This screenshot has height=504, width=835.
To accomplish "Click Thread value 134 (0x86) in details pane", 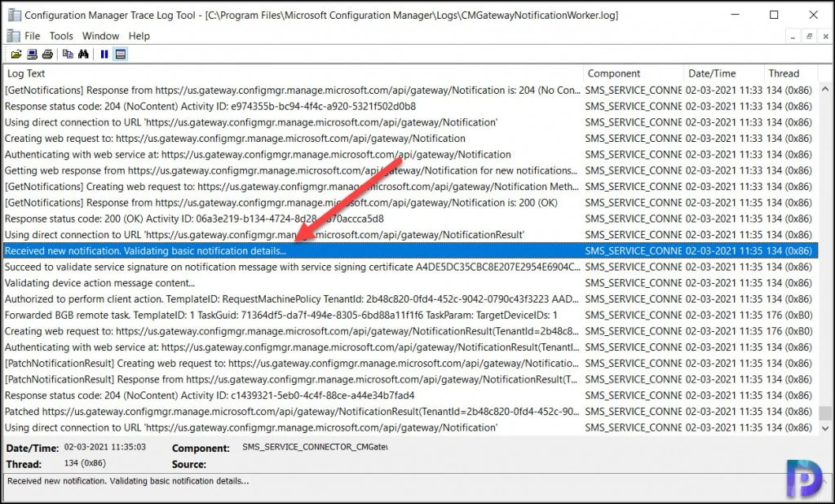I will tap(85, 463).
